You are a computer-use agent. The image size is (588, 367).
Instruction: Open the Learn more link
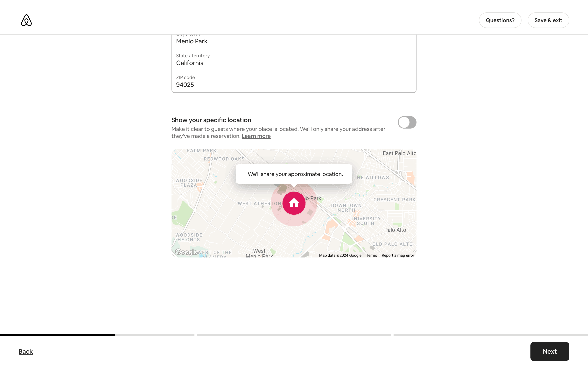point(256,136)
